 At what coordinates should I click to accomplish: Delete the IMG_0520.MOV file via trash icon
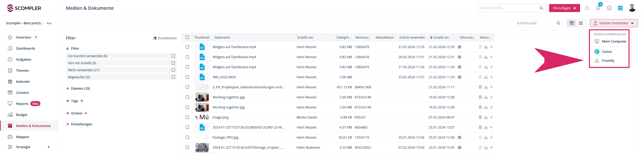480,77
